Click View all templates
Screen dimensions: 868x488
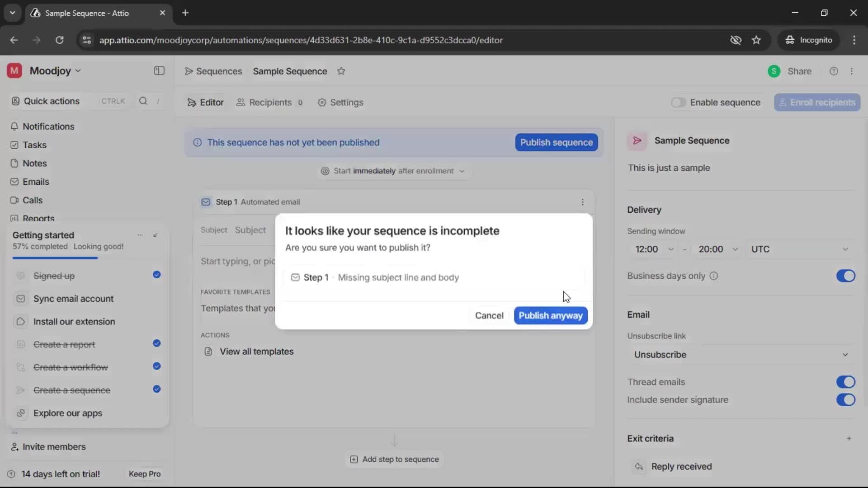(256, 351)
